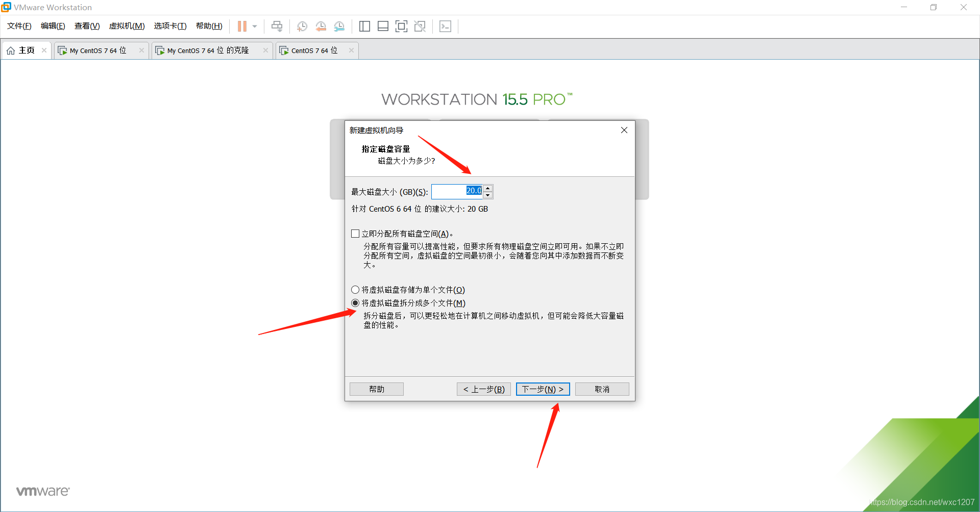Click the 上一步(B) back button

[x=484, y=389]
